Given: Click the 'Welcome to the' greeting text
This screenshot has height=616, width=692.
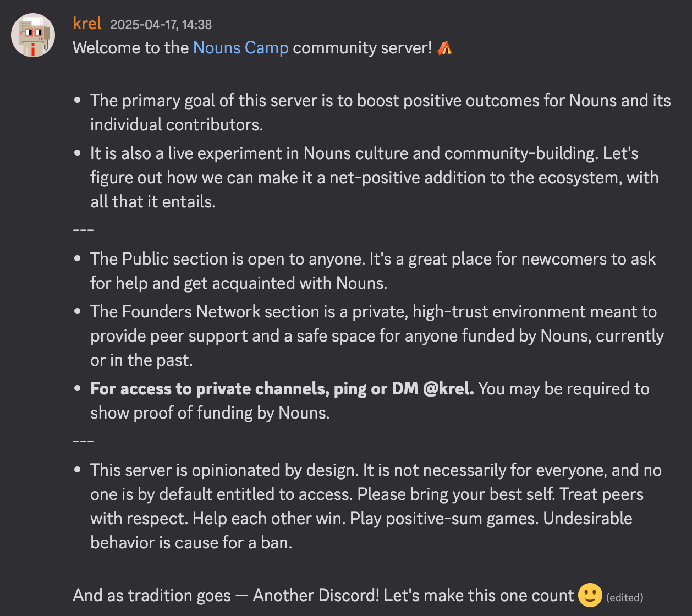Looking at the screenshot, I should click(131, 48).
